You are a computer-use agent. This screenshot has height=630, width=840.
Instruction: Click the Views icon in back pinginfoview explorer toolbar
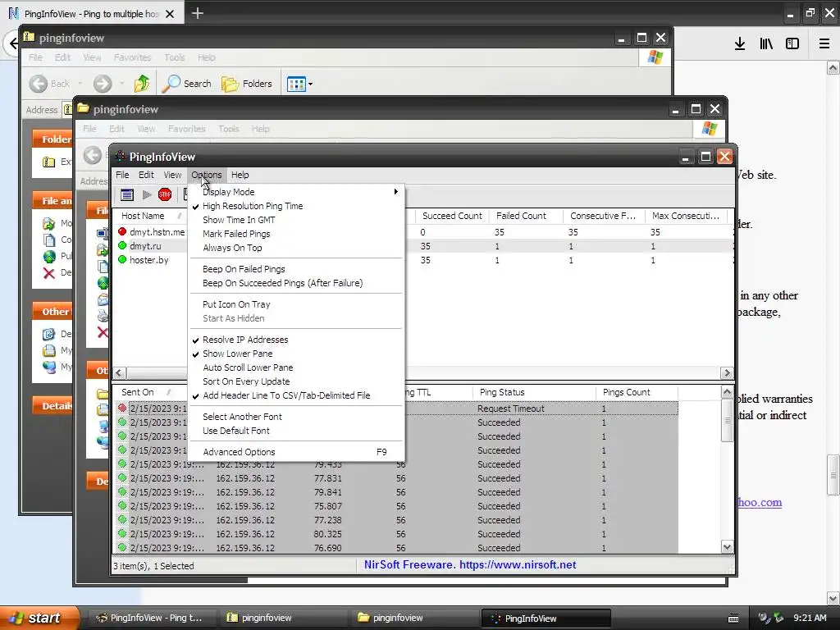point(296,84)
